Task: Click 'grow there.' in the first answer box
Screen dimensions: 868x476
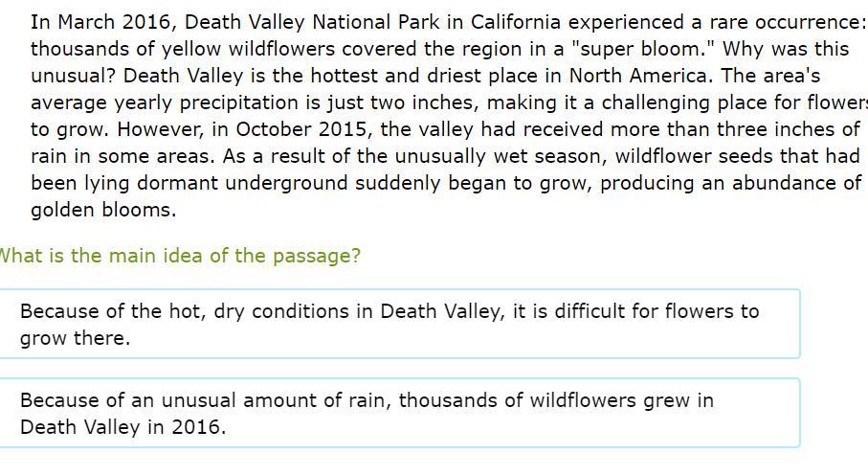Action: (75, 338)
